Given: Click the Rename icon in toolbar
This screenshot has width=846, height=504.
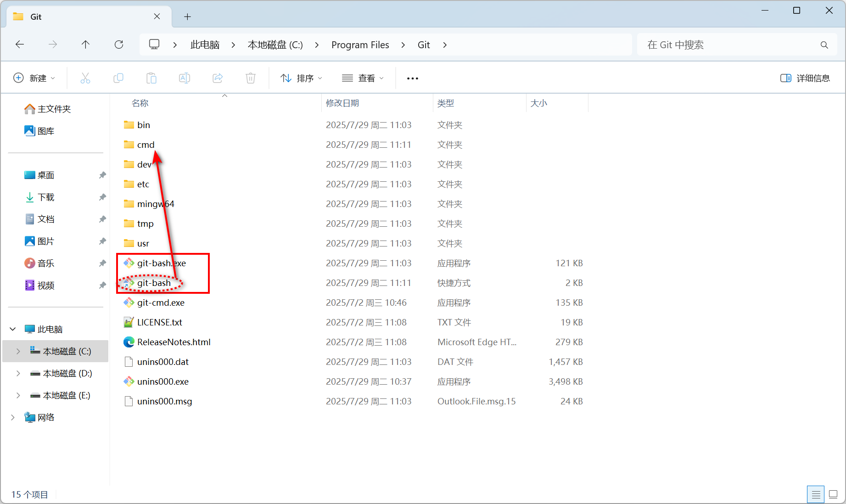Looking at the screenshot, I should point(184,78).
